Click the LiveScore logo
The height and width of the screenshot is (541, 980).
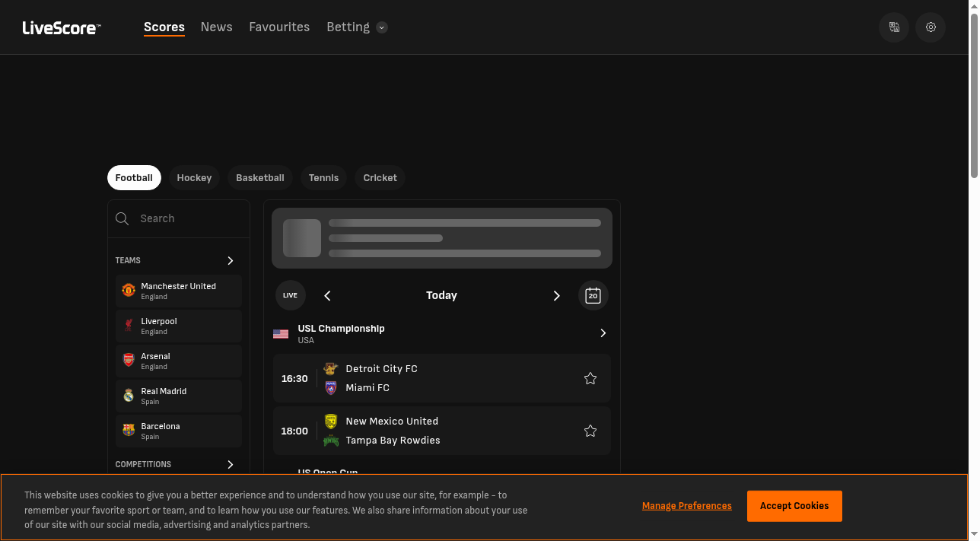[62, 27]
